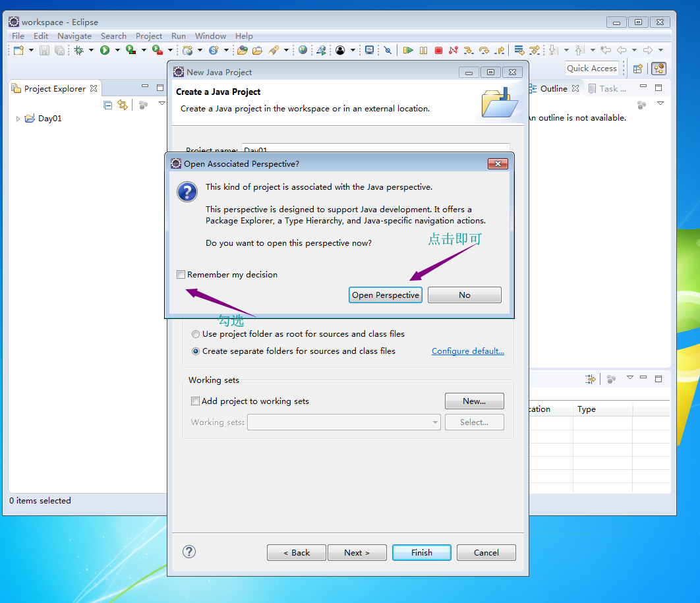Open the New wizard dropdown arrow
The height and width of the screenshot is (603, 700).
[31, 51]
